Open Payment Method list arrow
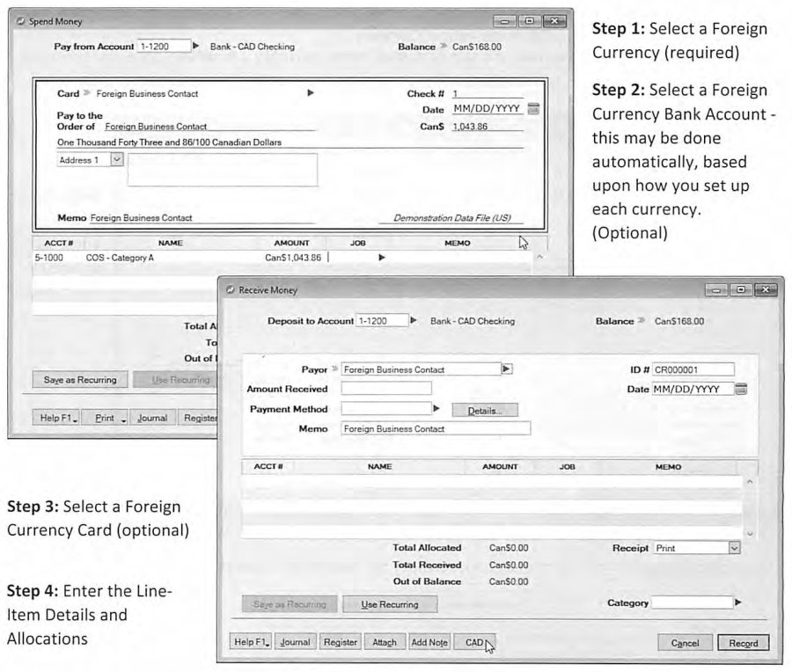The width and height of the screenshot is (792, 672). point(436,408)
